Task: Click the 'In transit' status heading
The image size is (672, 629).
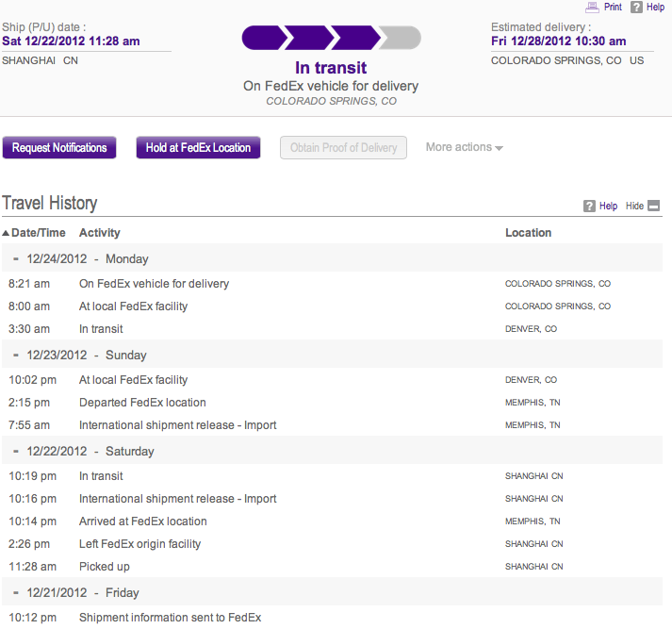Action: (x=331, y=68)
